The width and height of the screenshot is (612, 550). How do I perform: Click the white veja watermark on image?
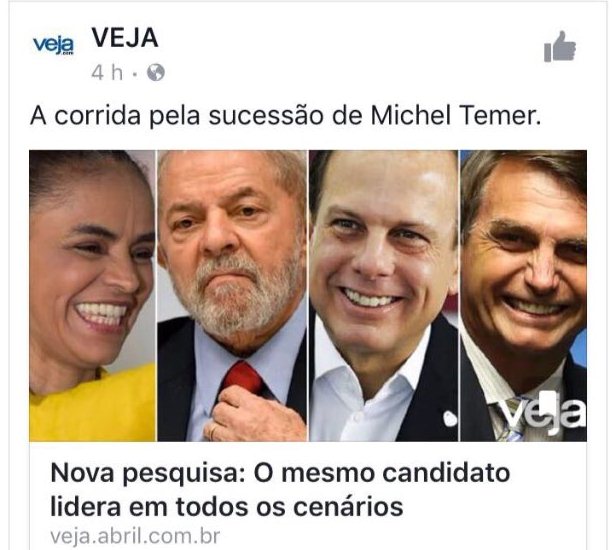coord(543,413)
